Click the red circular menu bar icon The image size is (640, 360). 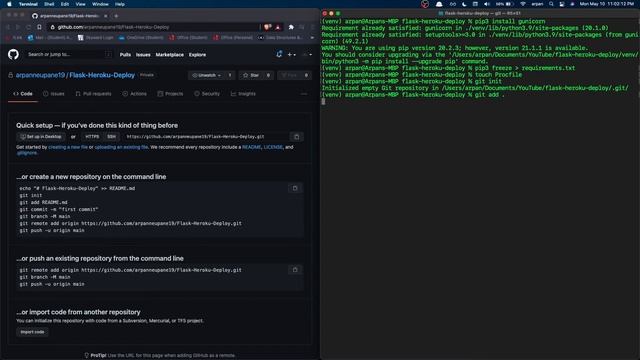click(425, 4)
